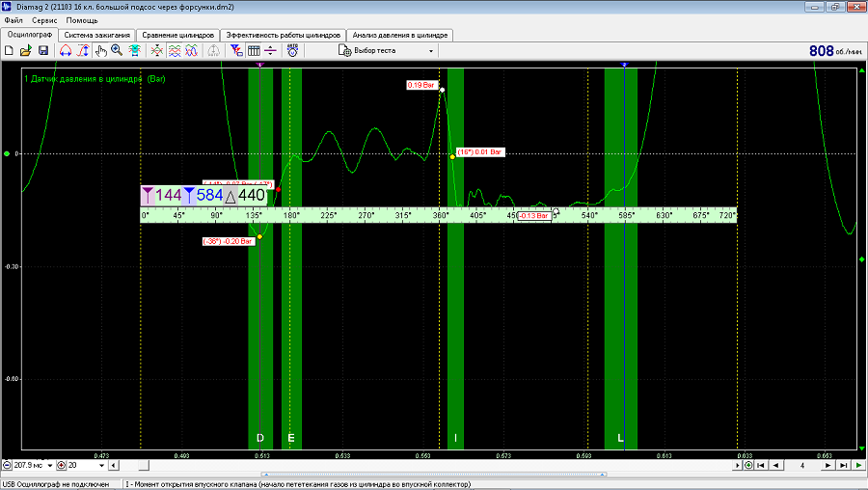868x490 pixels.
Task: Click the teal layered signal icon in toolbar
Action: point(134,50)
